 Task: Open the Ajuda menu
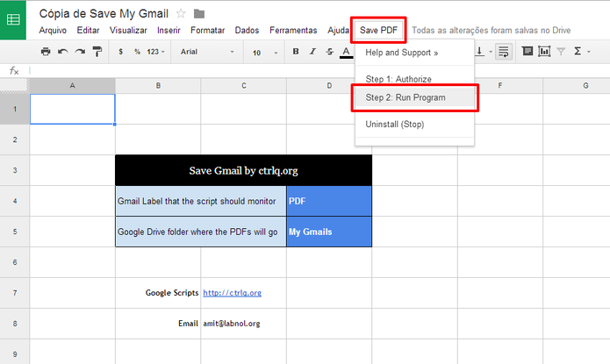click(338, 31)
